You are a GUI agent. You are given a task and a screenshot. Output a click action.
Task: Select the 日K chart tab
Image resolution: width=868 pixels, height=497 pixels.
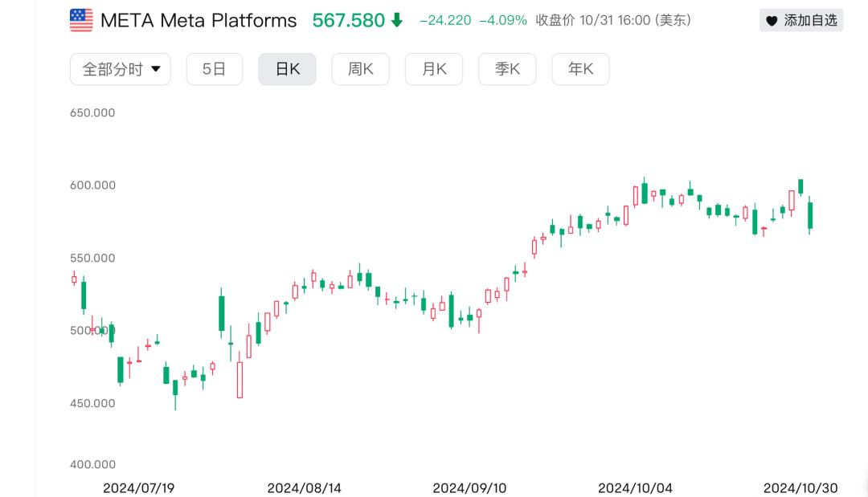287,69
